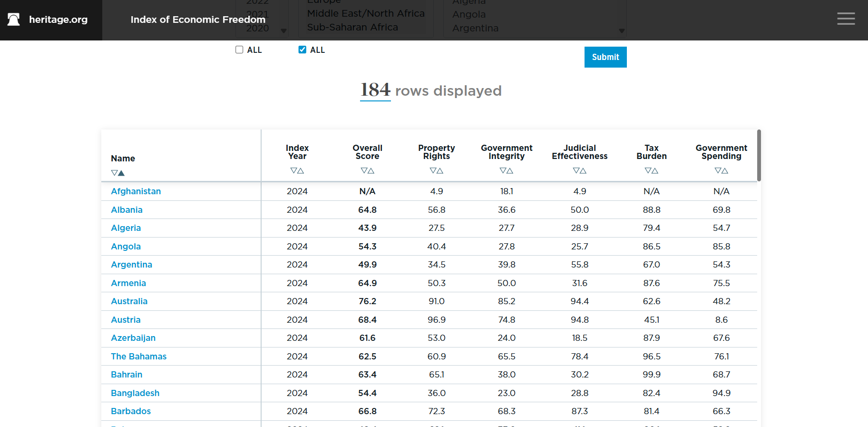
Task: Click Albania's overall score 64.8
Action: [x=367, y=210]
